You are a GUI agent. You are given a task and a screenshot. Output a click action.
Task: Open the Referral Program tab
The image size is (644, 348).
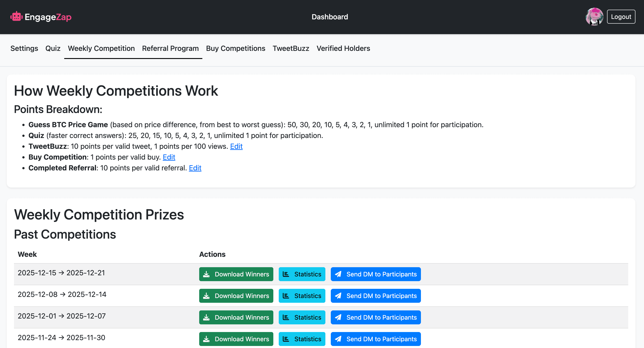click(x=170, y=48)
